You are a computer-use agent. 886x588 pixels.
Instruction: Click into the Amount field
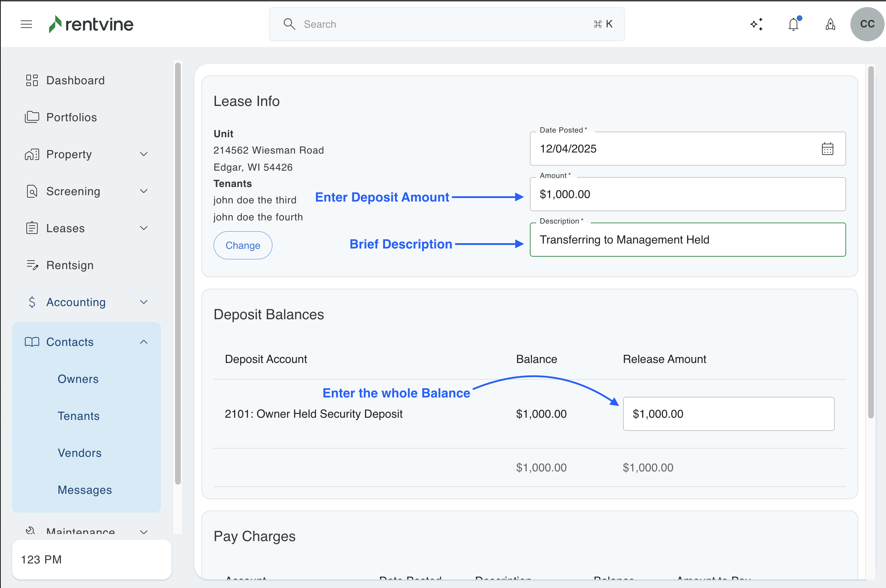pos(687,194)
